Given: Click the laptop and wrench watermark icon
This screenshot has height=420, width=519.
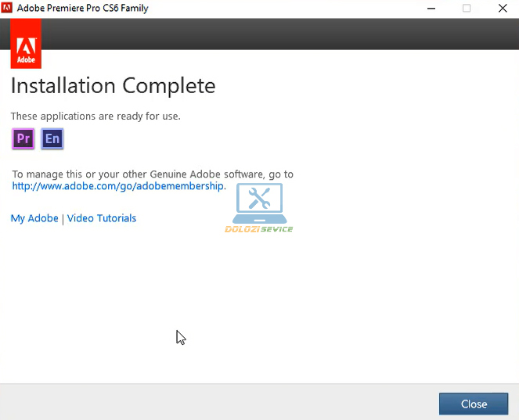Looking at the screenshot, I should (259, 203).
